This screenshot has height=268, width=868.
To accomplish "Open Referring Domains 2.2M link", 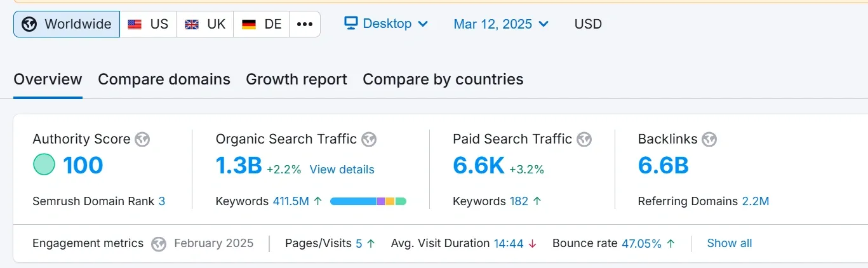I will 756,201.
